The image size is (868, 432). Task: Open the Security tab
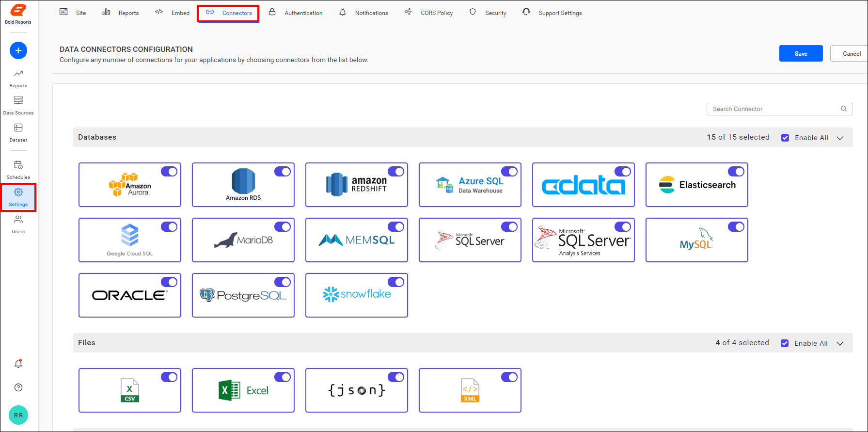[488, 13]
